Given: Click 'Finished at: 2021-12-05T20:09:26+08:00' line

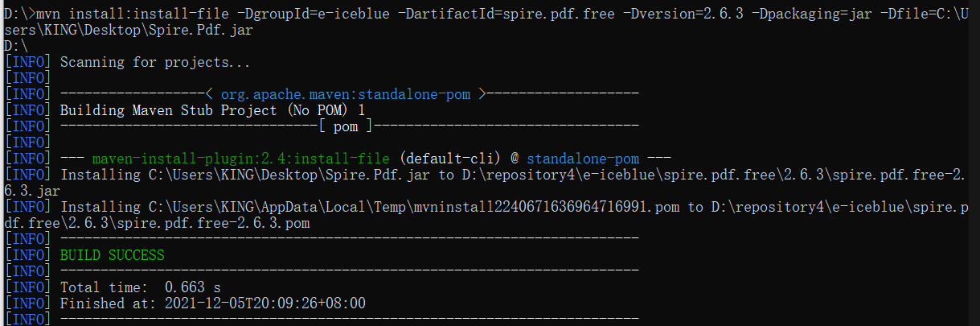Looking at the screenshot, I should point(212,303).
